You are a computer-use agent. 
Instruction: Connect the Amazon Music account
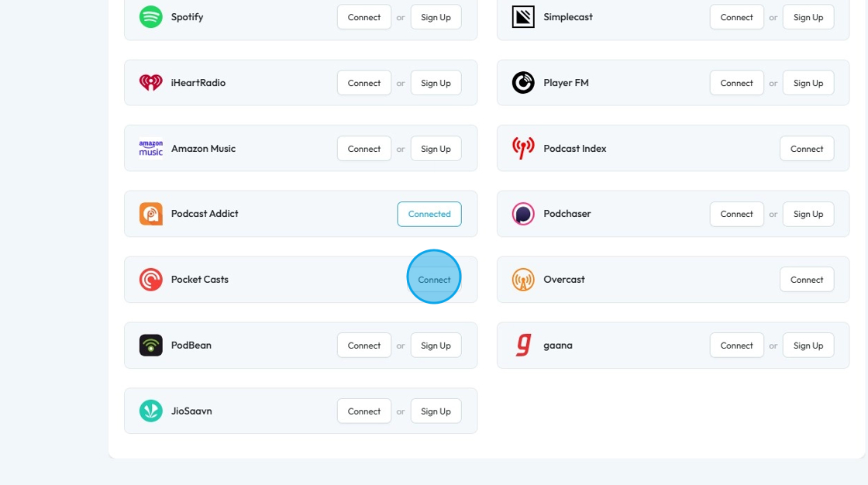click(x=364, y=149)
